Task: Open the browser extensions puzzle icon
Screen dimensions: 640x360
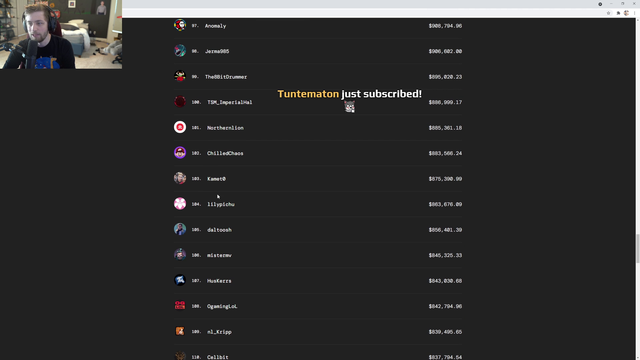Action: (618, 13)
